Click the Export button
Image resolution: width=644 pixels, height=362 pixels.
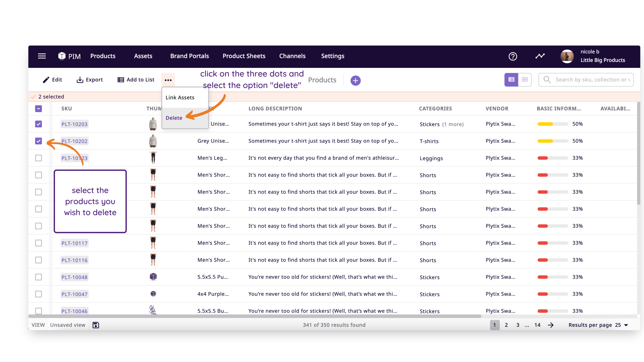coord(90,80)
